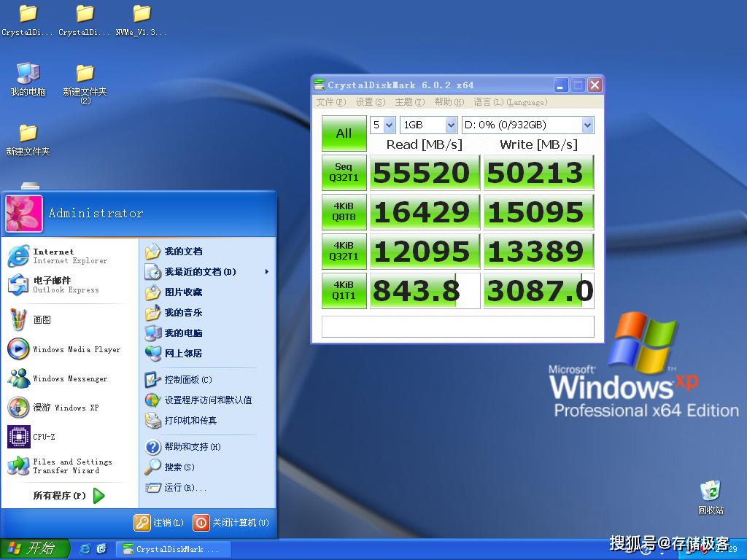
Task: Select the 回收站 recycle bin icon
Action: pos(711,497)
